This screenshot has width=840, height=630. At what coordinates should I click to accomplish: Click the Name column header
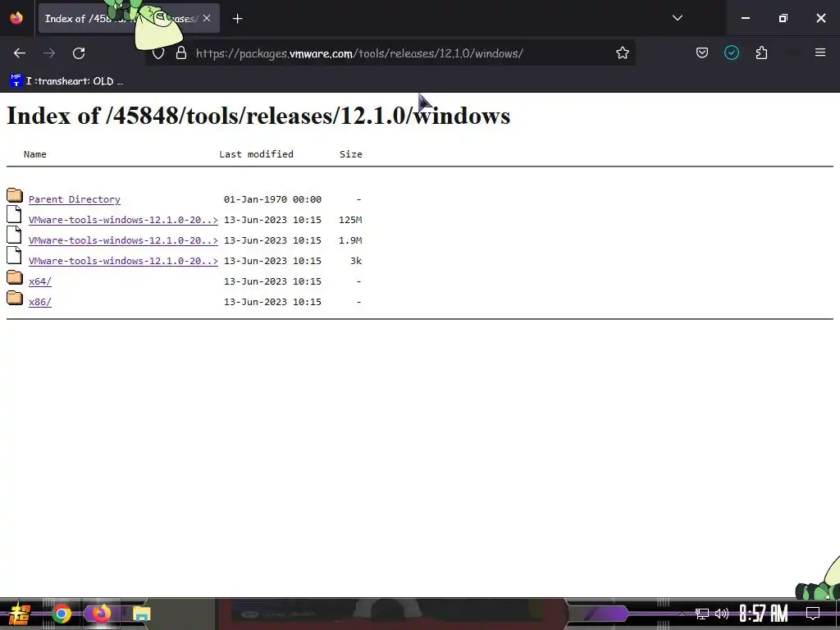click(x=34, y=154)
